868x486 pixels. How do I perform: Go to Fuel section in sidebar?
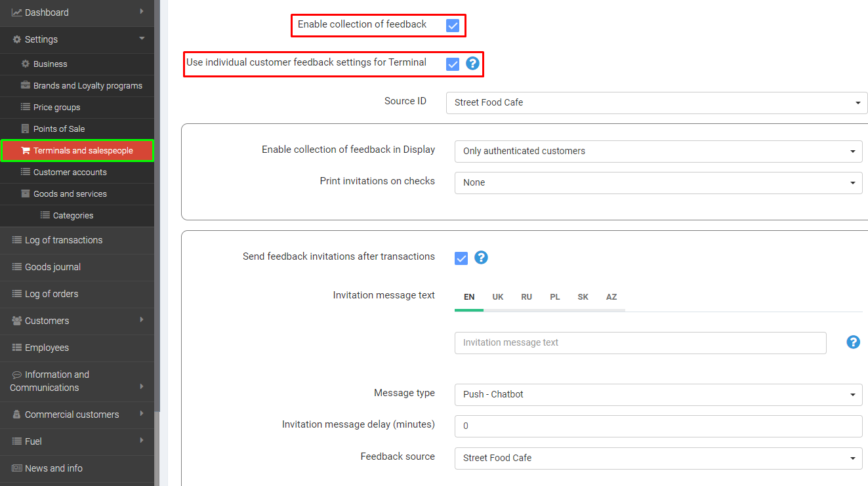[x=33, y=441]
